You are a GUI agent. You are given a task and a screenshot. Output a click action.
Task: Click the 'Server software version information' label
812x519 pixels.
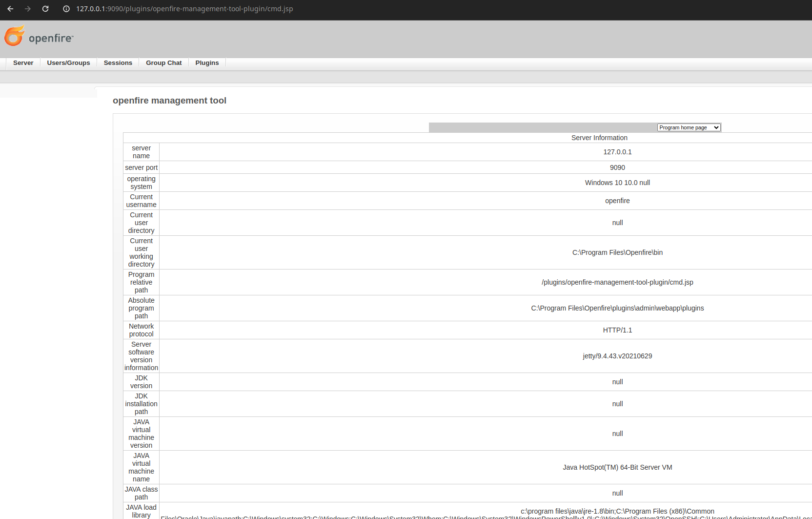[141, 356]
